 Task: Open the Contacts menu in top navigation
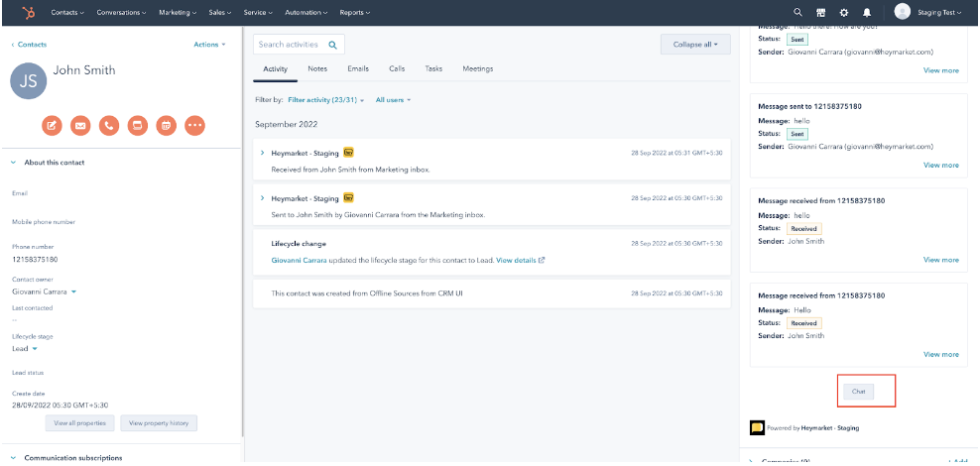coord(67,13)
